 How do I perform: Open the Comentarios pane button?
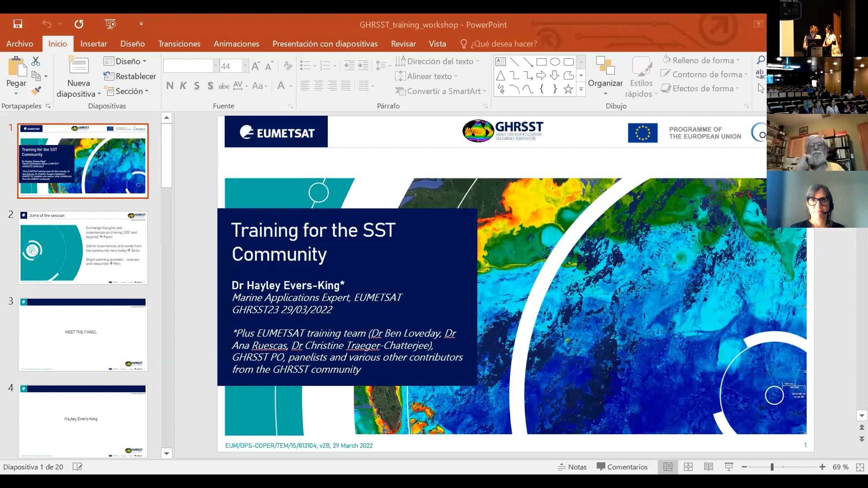pyautogui.click(x=622, y=467)
